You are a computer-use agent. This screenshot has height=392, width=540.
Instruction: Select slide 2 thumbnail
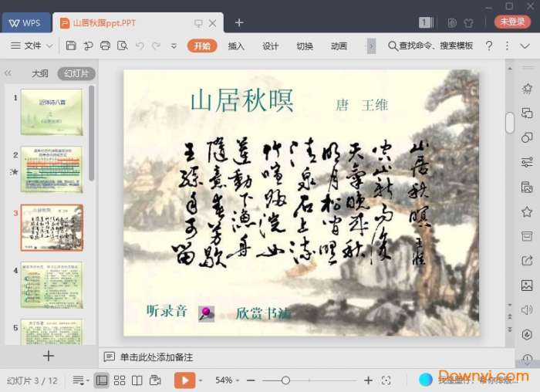(52, 170)
